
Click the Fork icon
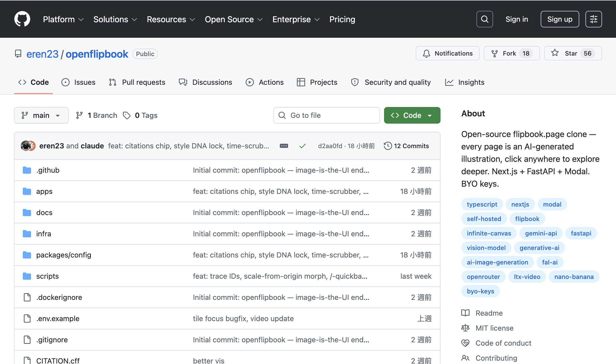494,54
